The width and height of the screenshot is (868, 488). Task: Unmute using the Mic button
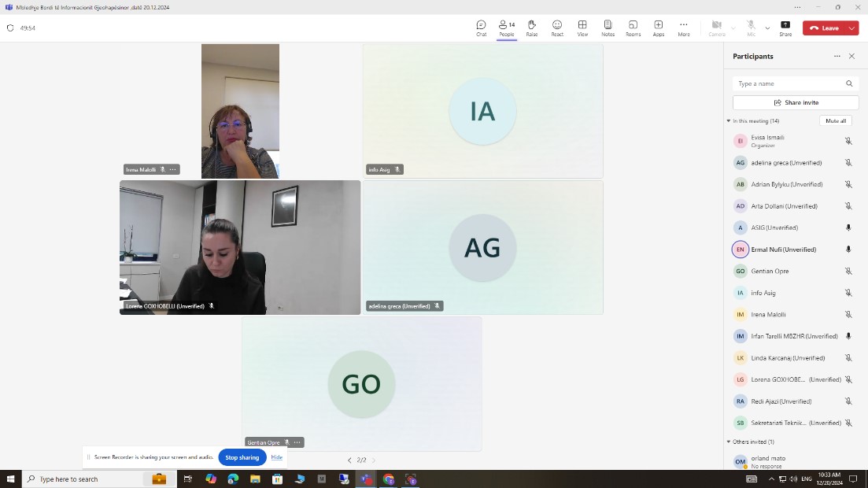(751, 28)
